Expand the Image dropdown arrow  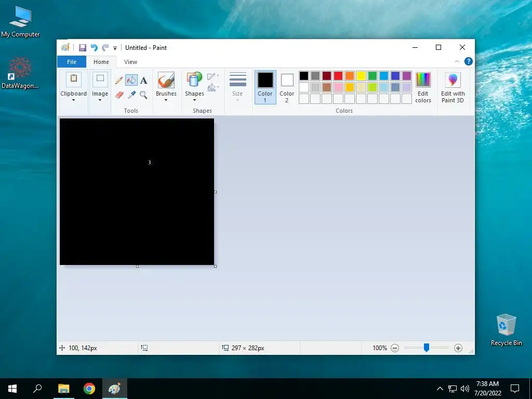pyautogui.click(x=100, y=100)
